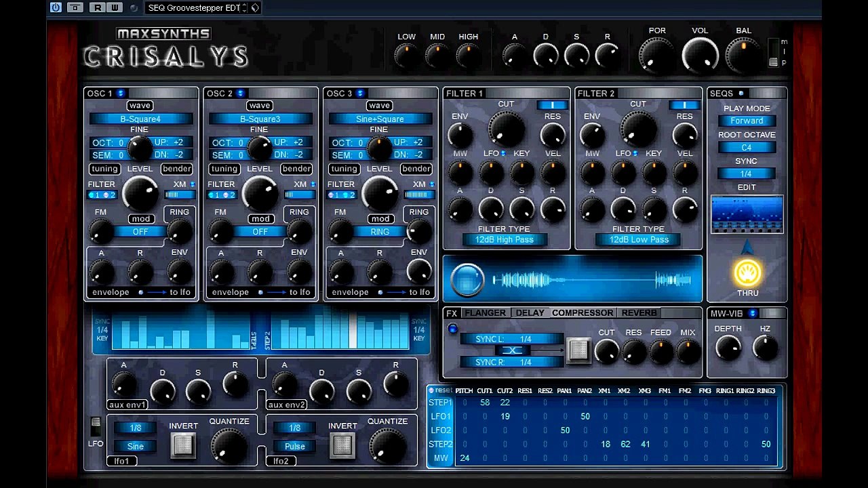Switch to REVERB effect tab
This screenshot has height=488, width=868.
[639, 313]
